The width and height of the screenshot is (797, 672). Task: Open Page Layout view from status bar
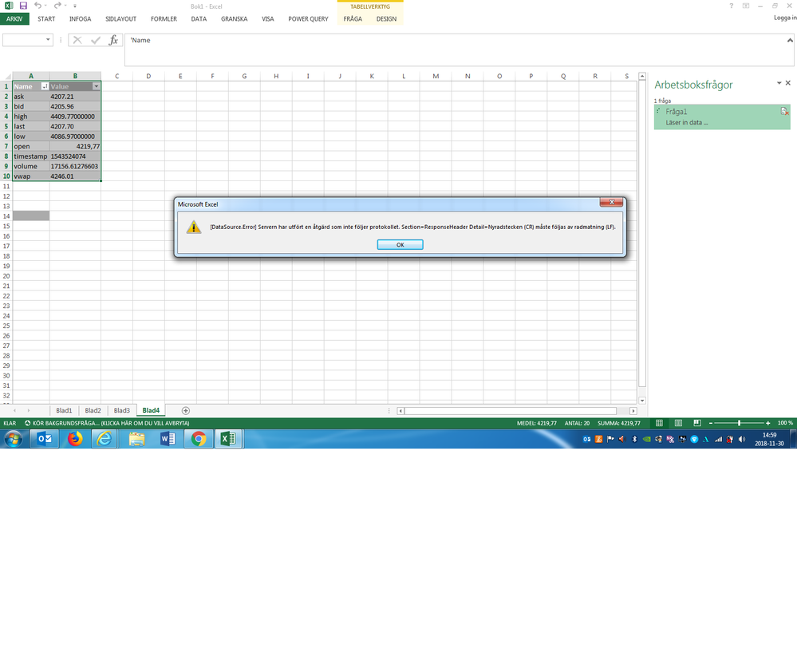tap(677, 423)
